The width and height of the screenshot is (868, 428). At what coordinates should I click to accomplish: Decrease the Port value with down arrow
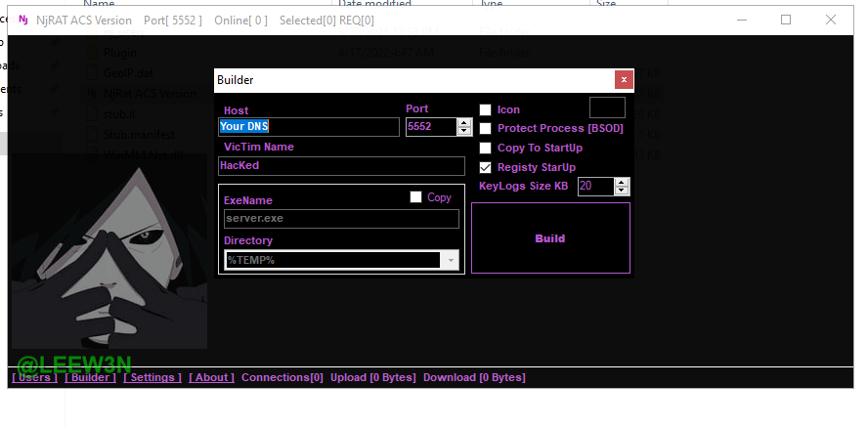(x=463, y=131)
